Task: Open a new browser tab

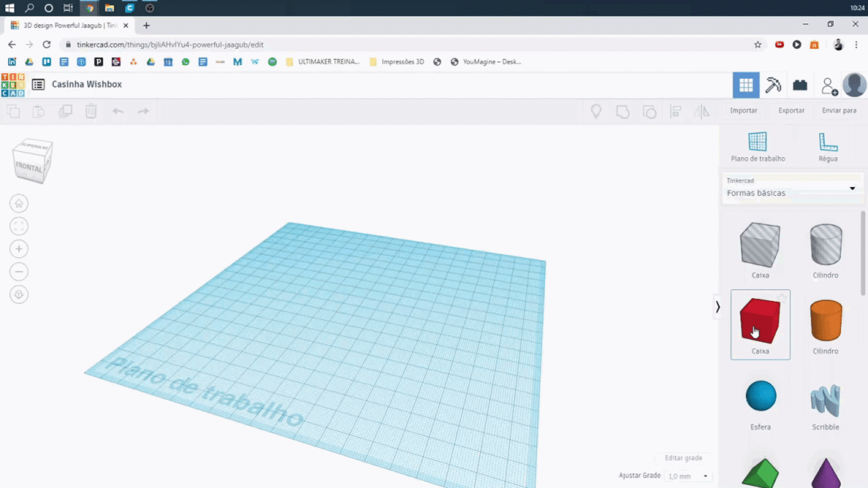Action: click(146, 25)
